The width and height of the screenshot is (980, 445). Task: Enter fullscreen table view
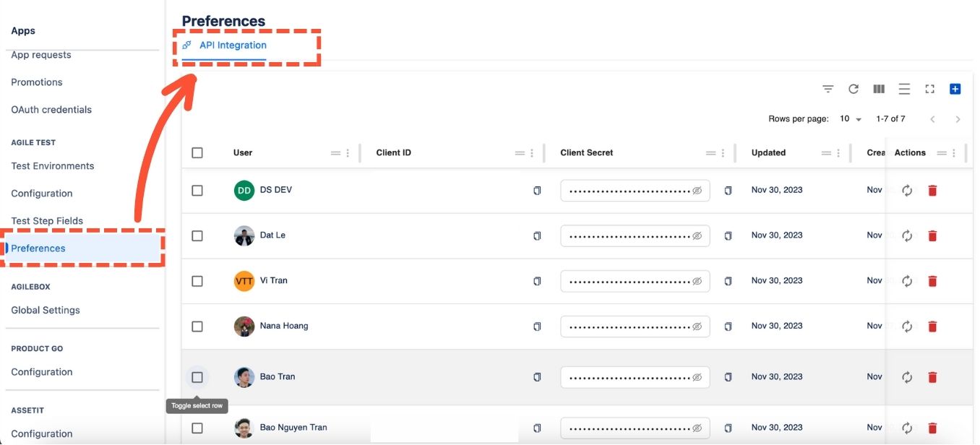coord(930,89)
